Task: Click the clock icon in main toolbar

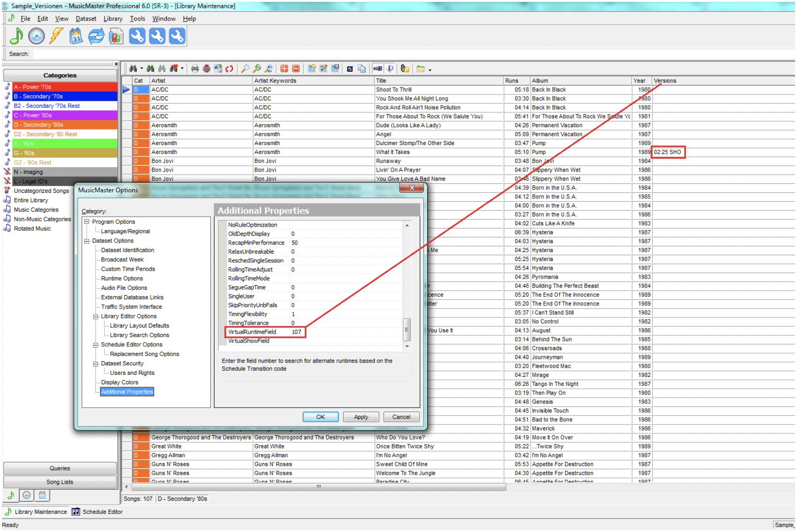Action: click(x=37, y=36)
